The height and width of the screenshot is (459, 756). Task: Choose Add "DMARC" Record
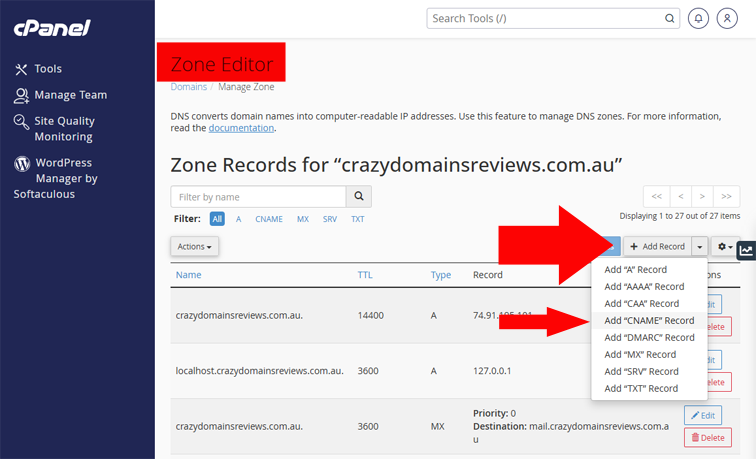[649, 338]
